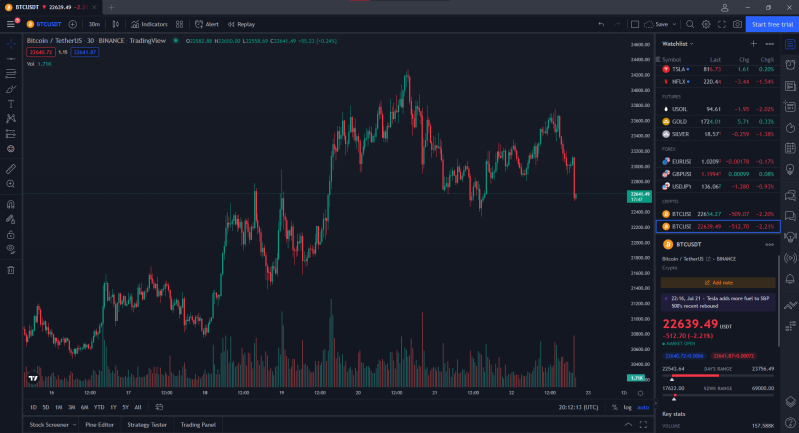Open the main hamburger menu

[11, 24]
